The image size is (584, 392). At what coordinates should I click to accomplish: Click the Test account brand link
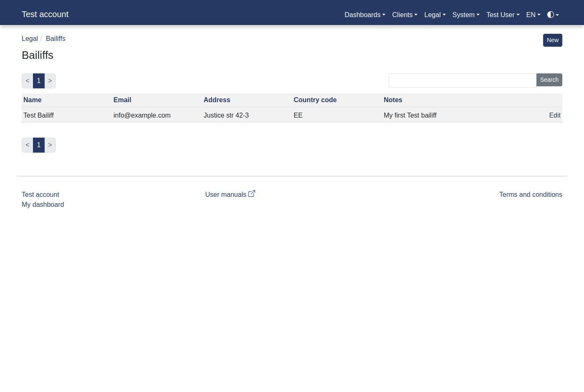45,14
